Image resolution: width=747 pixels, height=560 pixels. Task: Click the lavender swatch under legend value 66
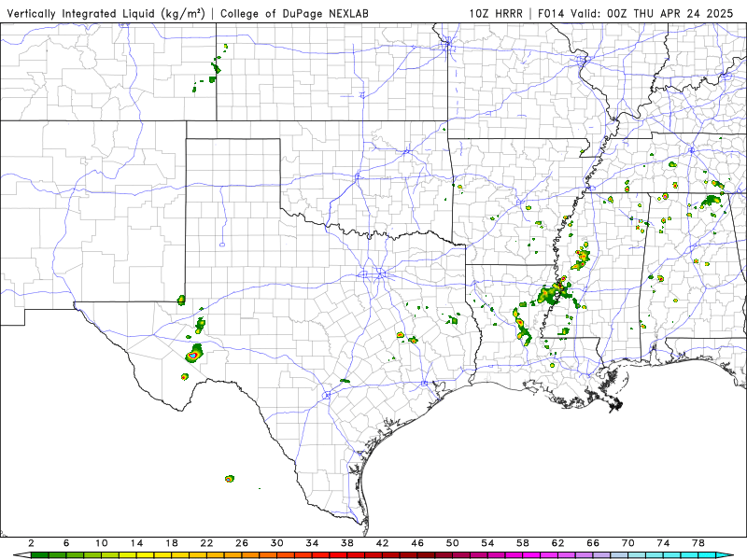point(601,555)
